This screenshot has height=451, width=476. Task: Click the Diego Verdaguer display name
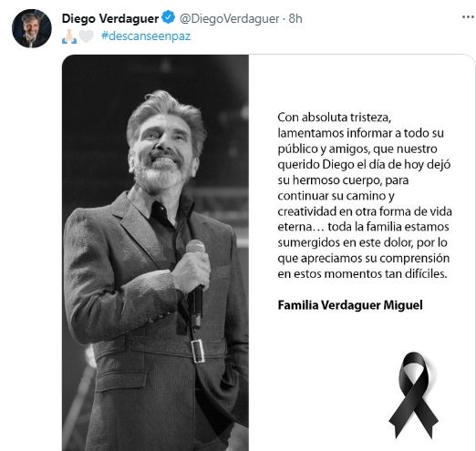click(x=110, y=18)
